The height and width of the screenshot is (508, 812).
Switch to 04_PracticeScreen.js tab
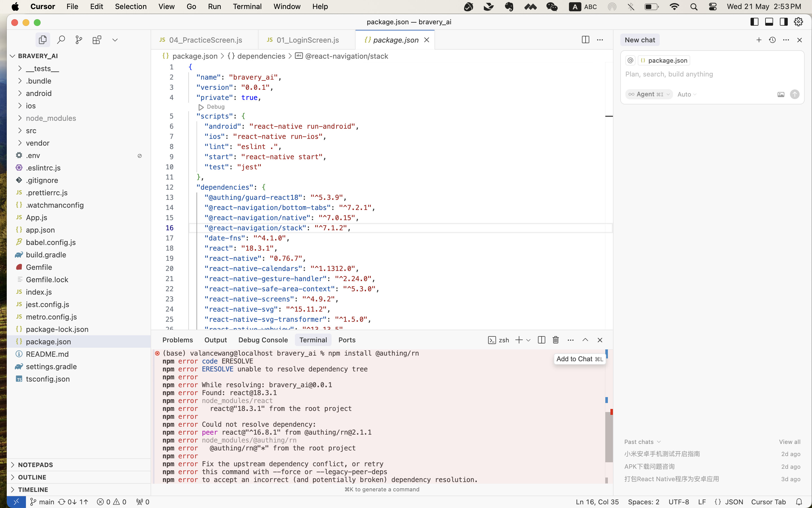tap(205, 40)
